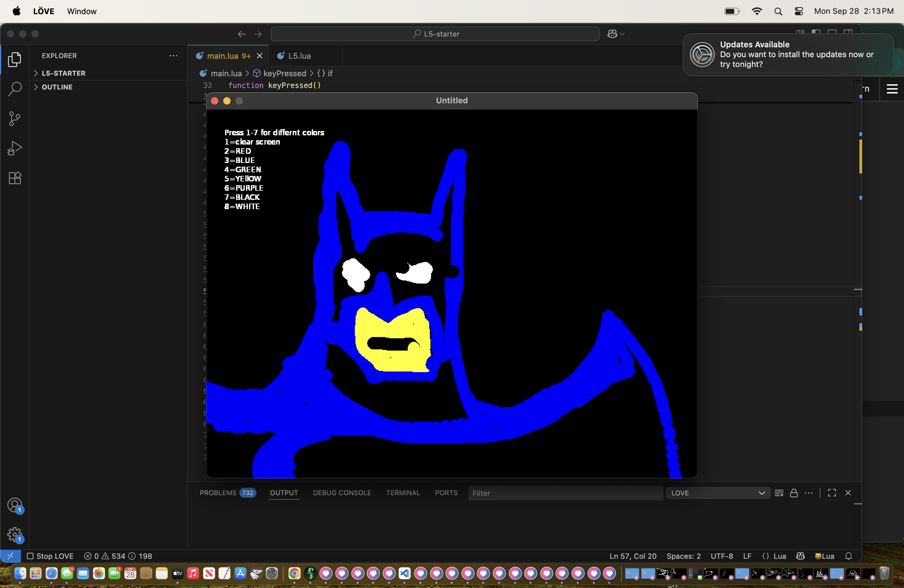The width and height of the screenshot is (904, 588).
Task: Go back with the left arrow
Action: (x=242, y=34)
